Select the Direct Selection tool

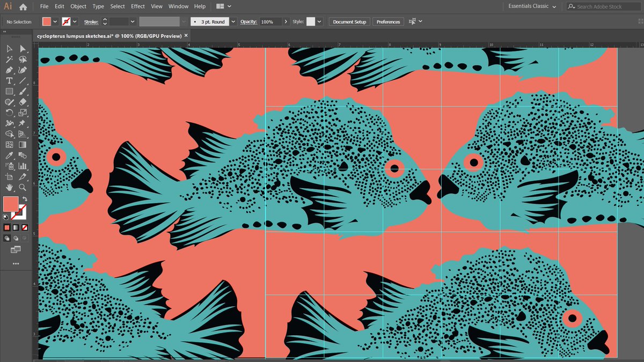[23, 49]
